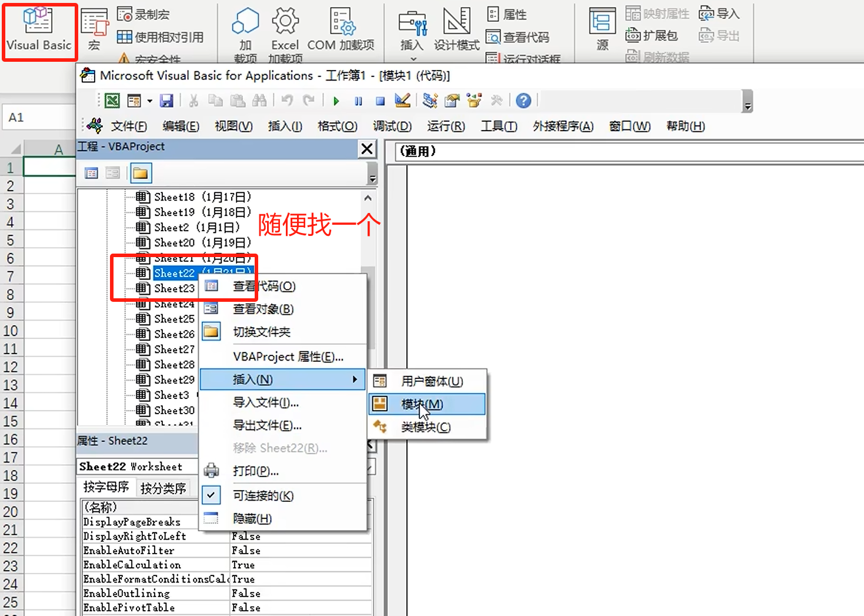Choose 查看代码(O) from context menu

(x=283, y=287)
